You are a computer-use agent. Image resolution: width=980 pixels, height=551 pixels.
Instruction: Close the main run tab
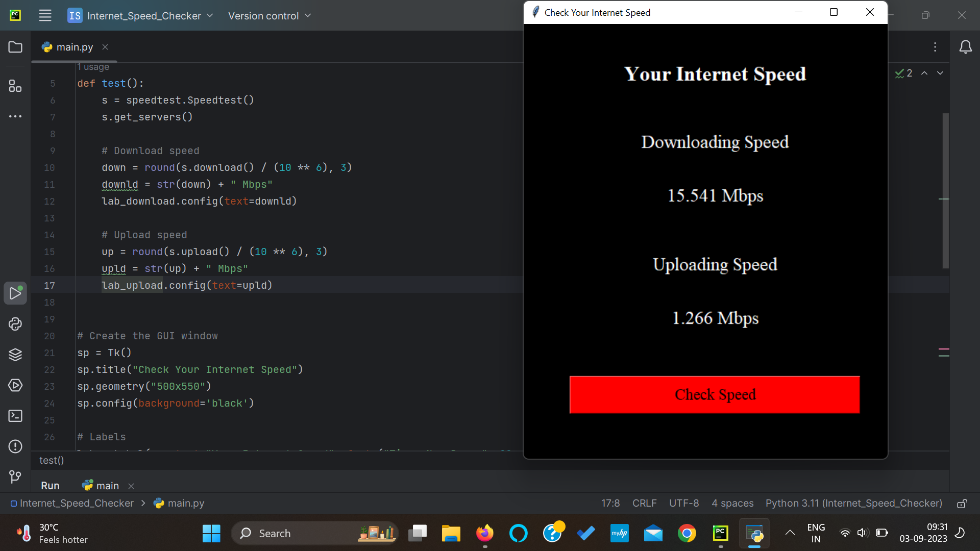(131, 486)
